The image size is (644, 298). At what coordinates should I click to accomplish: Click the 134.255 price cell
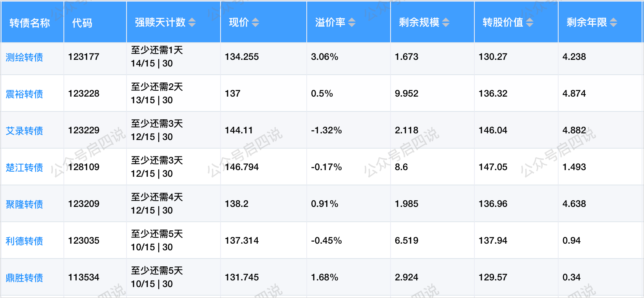point(242,57)
